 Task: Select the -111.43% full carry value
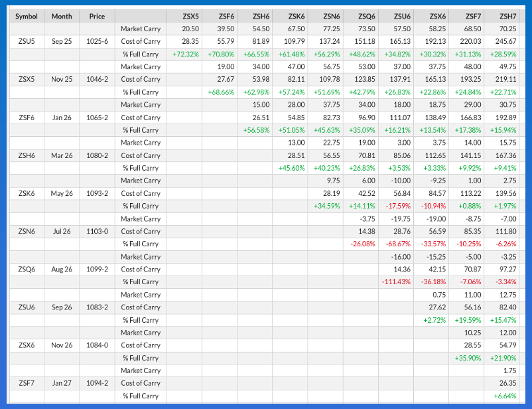coord(396,282)
